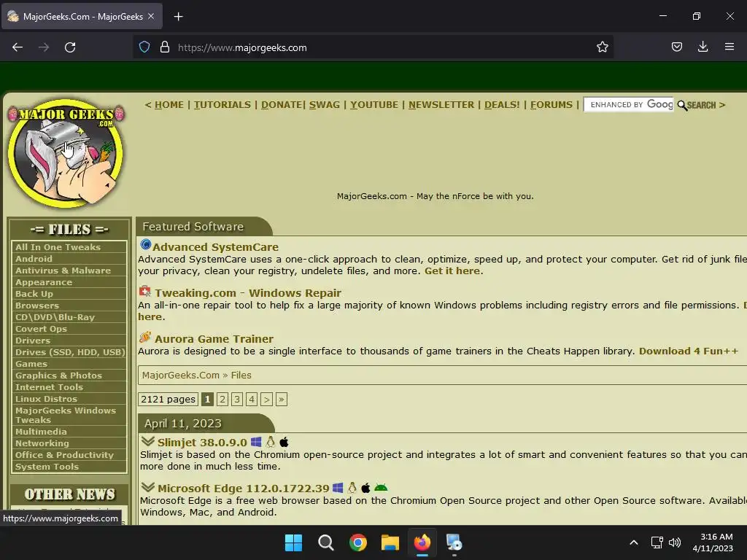Click the Download 4 Fun++ link

pos(689,351)
